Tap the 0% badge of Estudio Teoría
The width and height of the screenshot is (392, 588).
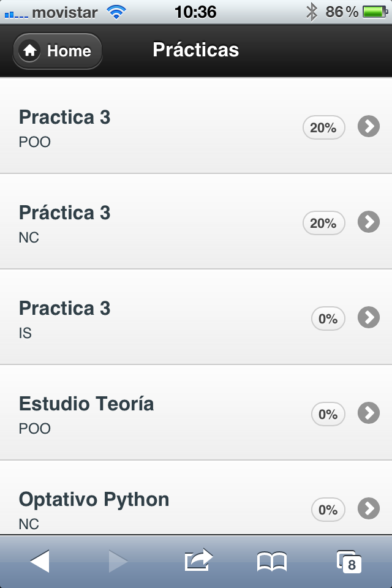328,414
